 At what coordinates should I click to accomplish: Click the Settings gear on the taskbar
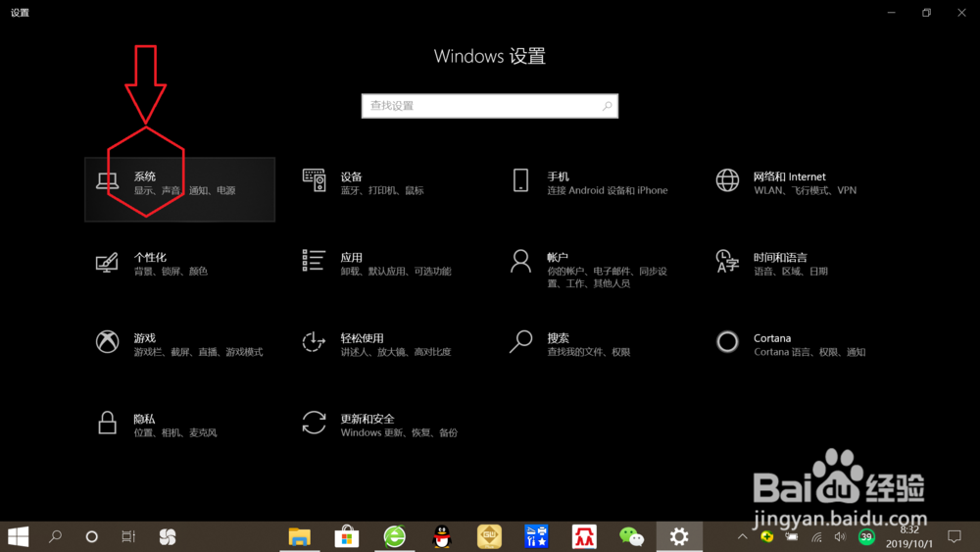[x=679, y=536]
